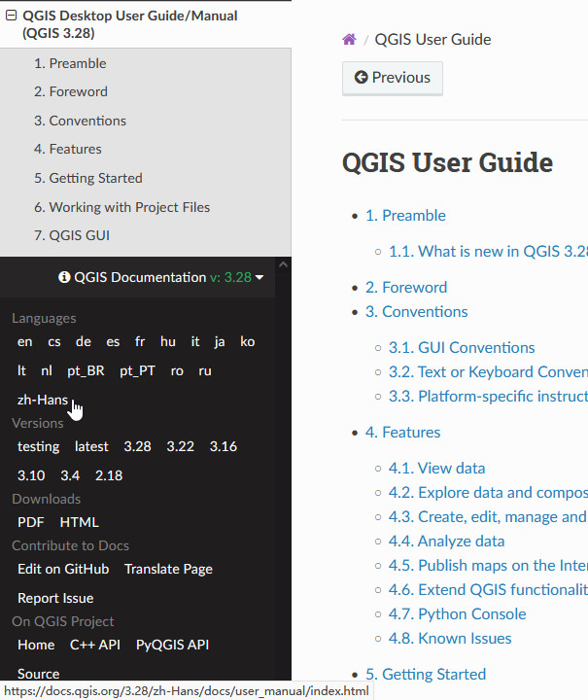Open 3.3. Platform-specific instructions
Viewport: 588px width, 700px height.
click(488, 396)
